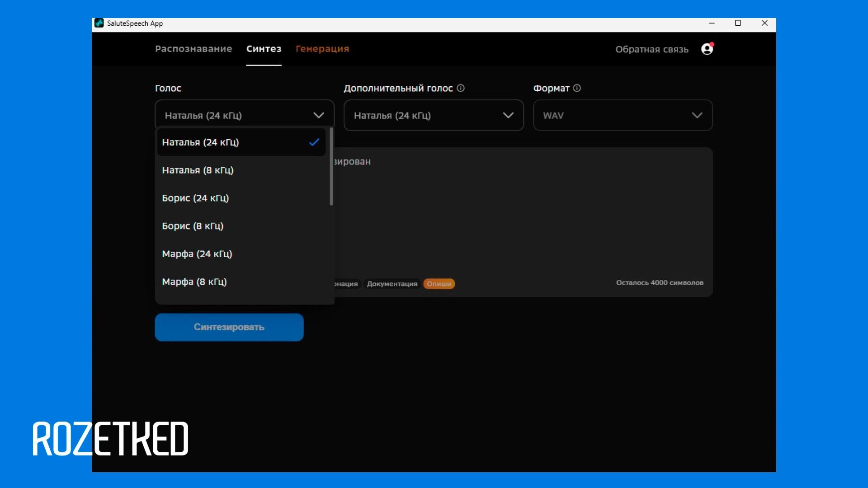Viewport: 868px width, 488px height.
Task: Pick Борис (8 кГц) from list
Action: (193, 226)
